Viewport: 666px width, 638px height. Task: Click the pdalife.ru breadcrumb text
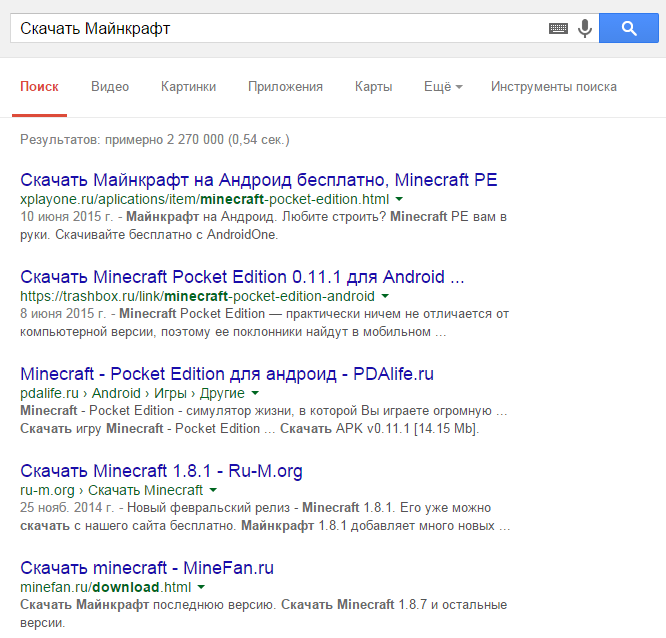[132, 393]
